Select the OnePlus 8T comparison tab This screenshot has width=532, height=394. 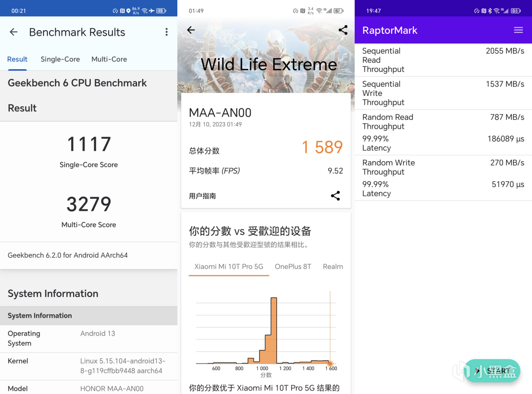click(293, 266)
